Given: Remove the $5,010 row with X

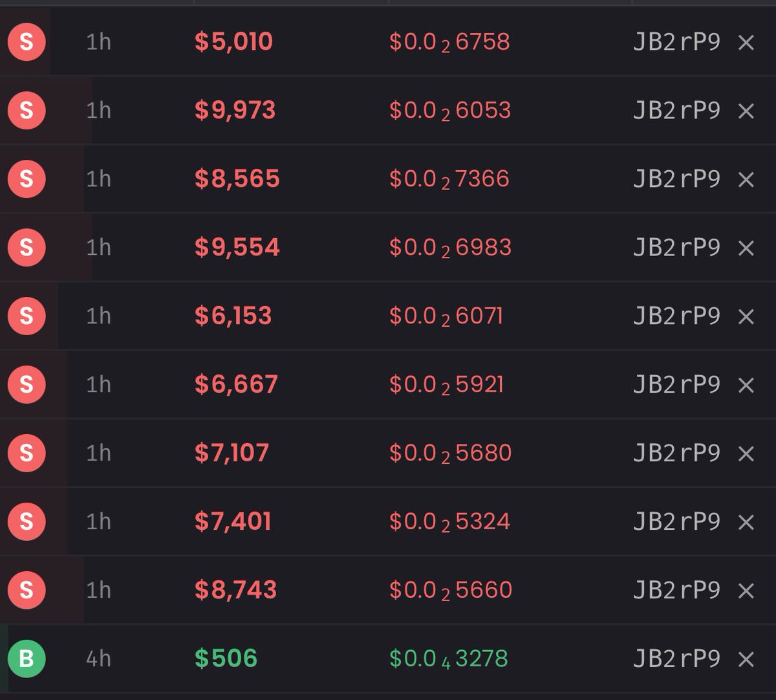Looking at the screenshot, I should [746, 43].
